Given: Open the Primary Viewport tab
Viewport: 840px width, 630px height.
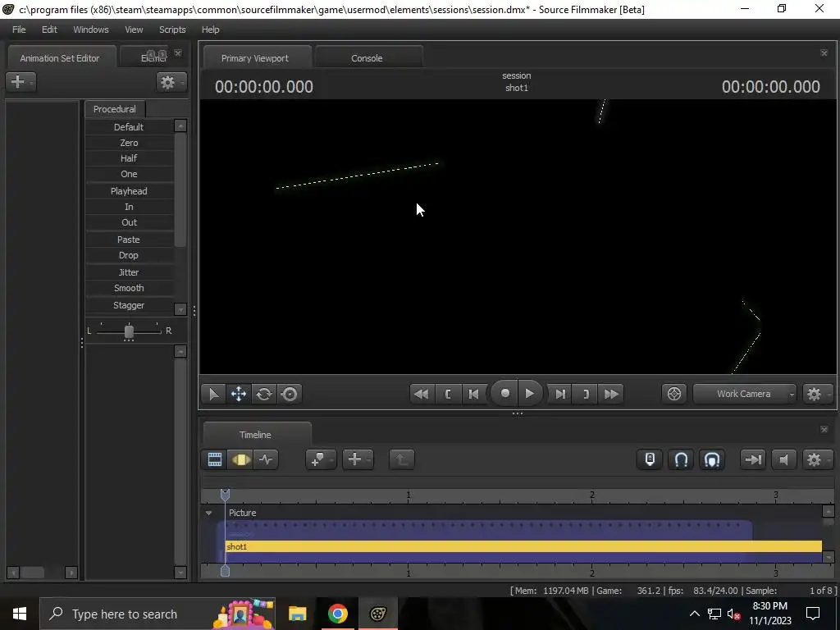Looking at the screenshot, I should (255, 58).
